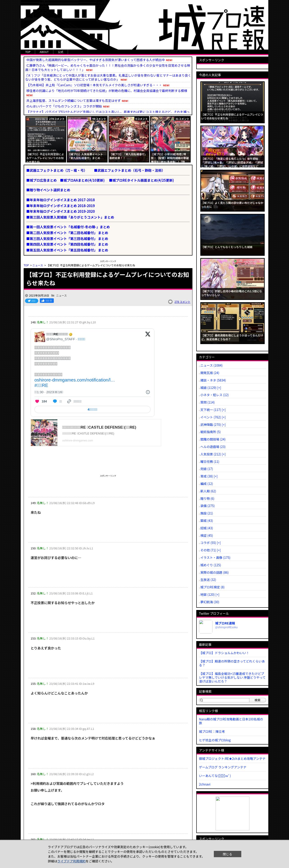The width and height of the screenshot is (289, 868).
Task: Open 278 コメント link
Action: [182, 302]
